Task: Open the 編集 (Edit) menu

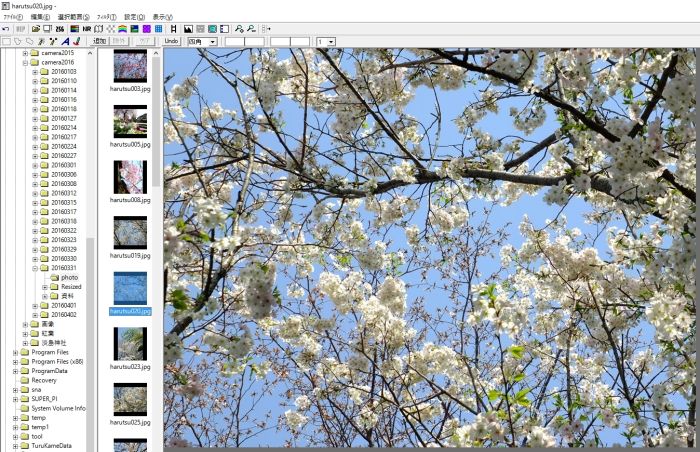Action: click(39, 17)
